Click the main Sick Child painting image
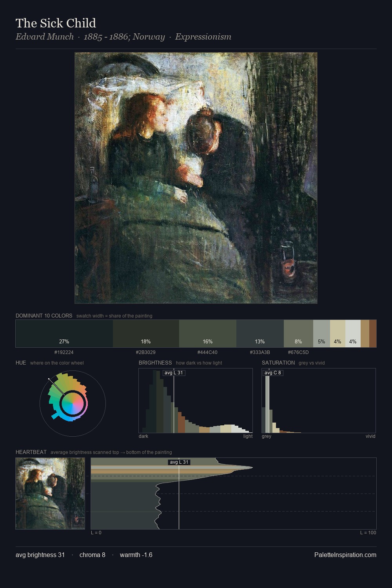Screen dimensions: 392x588 [196, 178]
